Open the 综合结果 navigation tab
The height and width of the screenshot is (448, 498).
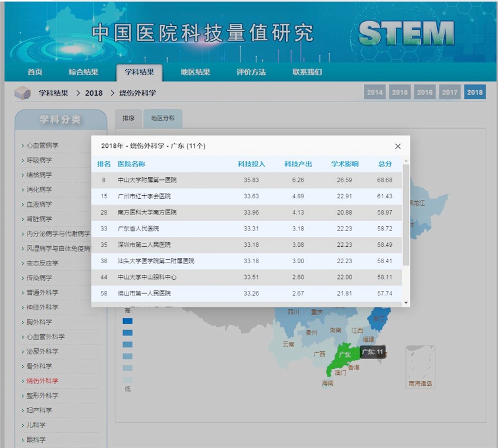tap(84, 72)
